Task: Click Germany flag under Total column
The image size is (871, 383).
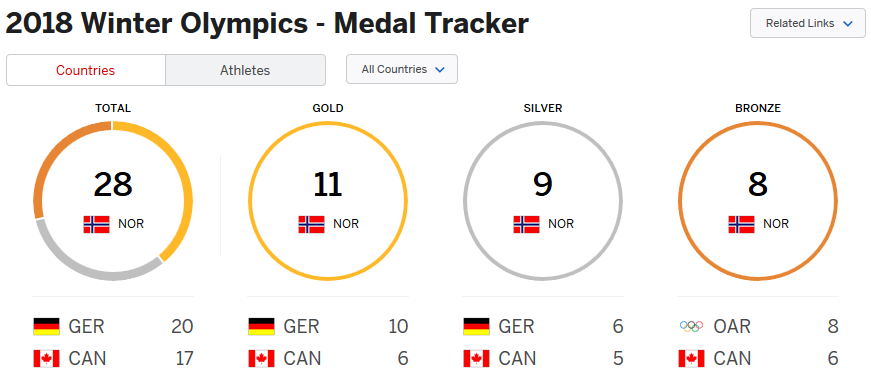Action: coord(47,326)
